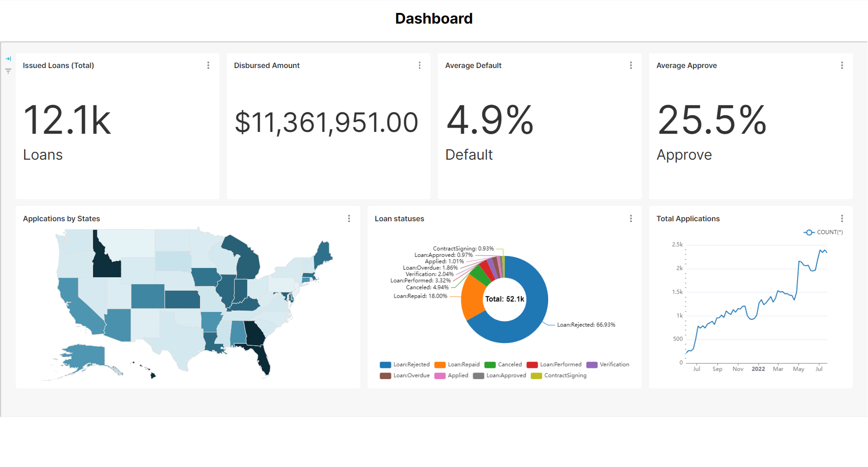Open the filter icon in left sidebar

[8, 71]
